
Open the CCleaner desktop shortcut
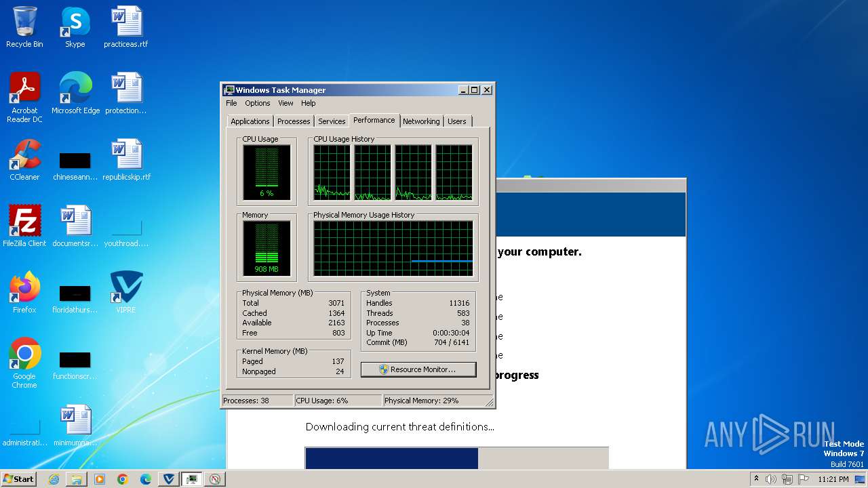24,159
